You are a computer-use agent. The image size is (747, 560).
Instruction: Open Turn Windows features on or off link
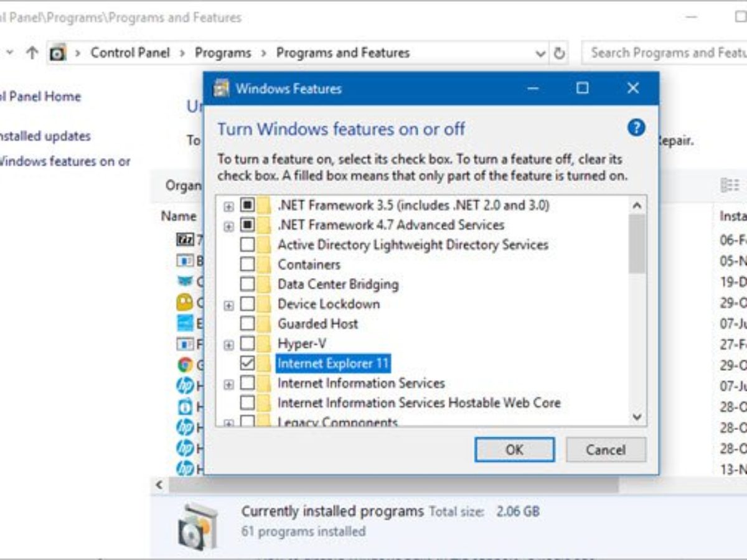pyautogui.click(x=65, y=161)
